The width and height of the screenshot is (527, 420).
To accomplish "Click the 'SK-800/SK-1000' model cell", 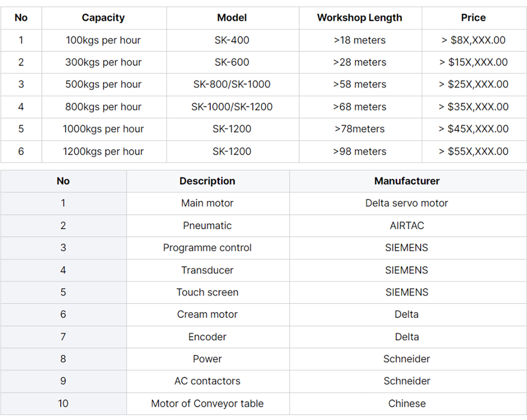I will pos(232,84).
